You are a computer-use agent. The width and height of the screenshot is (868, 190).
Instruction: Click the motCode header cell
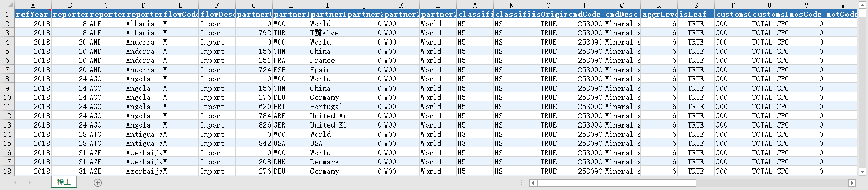coord(841,14)
